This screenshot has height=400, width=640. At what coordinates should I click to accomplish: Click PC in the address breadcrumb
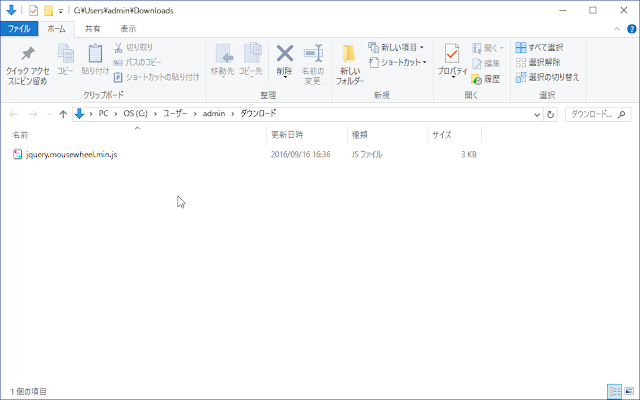click(x=104, y=113)
